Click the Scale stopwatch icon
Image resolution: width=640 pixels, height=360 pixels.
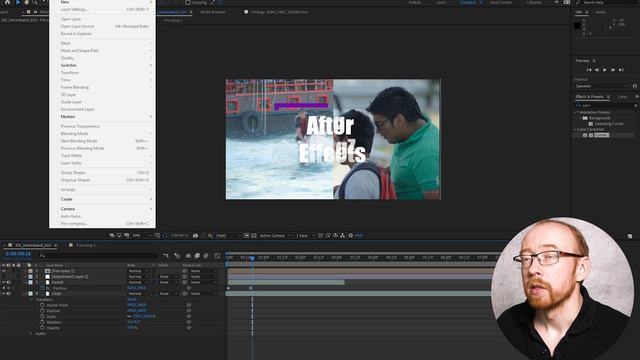click(x=42, y=316)
